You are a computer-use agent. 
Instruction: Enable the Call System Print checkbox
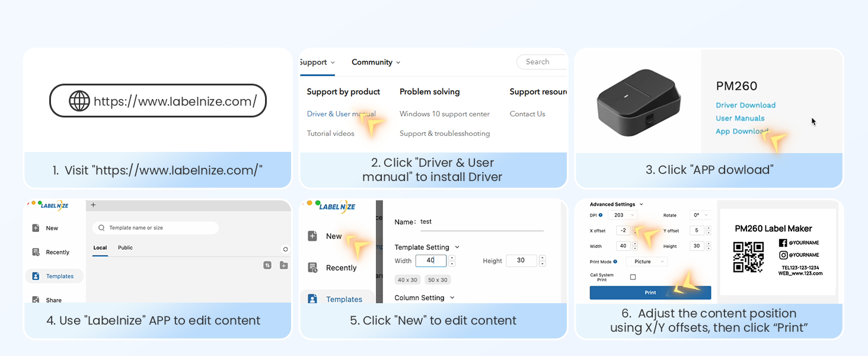tap(633, 277)
